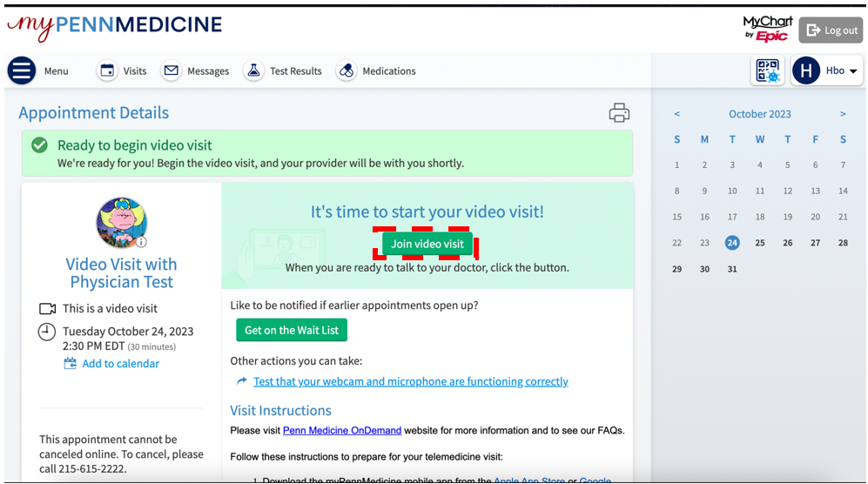Click the Add to calendar icon
The image size is (868, 484).
[70, 363]
